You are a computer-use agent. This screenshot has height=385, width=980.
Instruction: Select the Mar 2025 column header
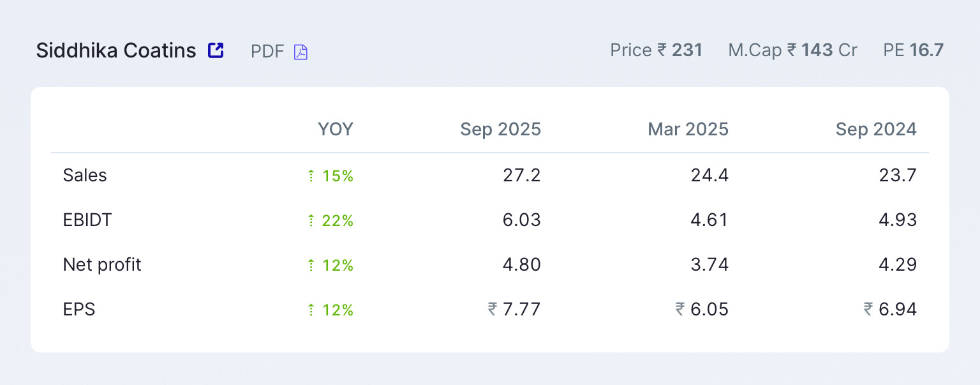688,130
